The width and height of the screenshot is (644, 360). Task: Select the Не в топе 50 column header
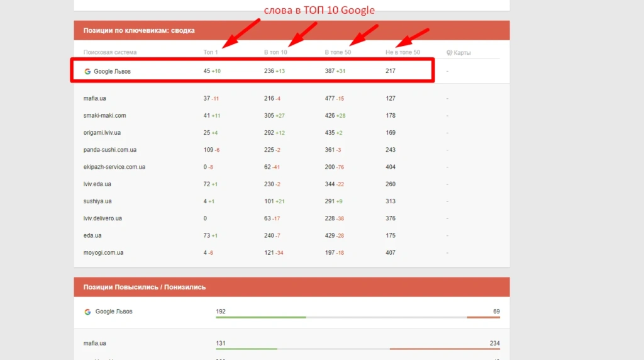coord(403,52)
